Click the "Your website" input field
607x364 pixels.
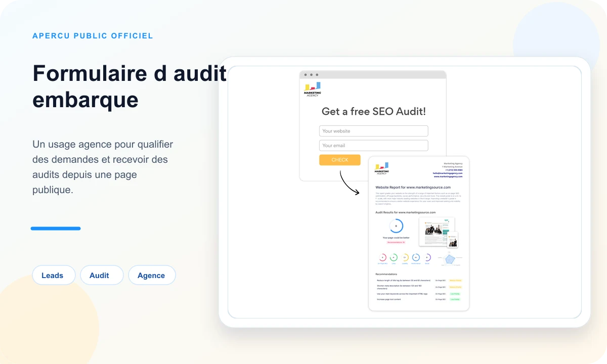point(373,131)
